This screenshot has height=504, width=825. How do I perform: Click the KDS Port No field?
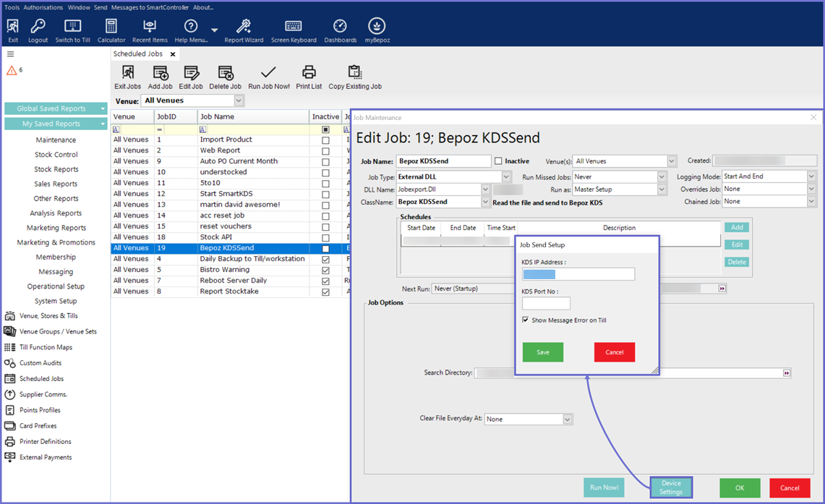click(x=546, y=304)
